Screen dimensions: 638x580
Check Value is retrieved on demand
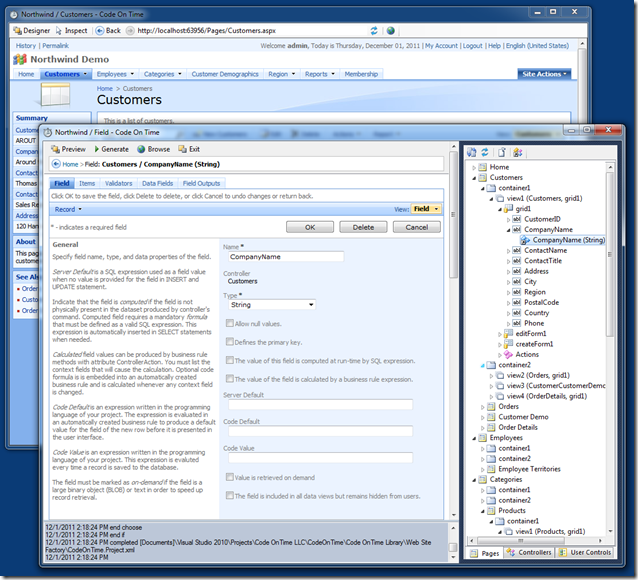click(x=230, y=477)
